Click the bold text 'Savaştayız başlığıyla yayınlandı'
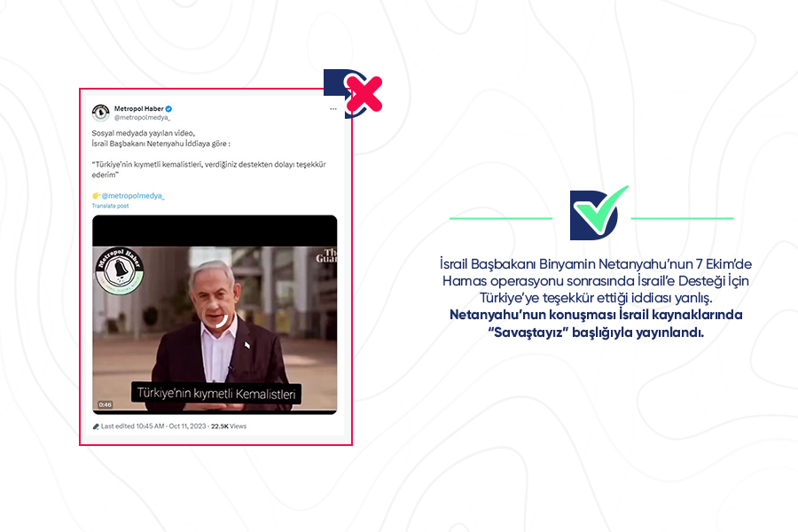 click(x=596, y=333)
